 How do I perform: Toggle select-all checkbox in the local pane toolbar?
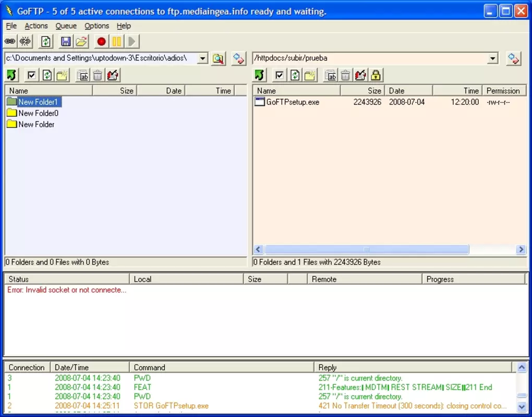[x=31, y=75]
